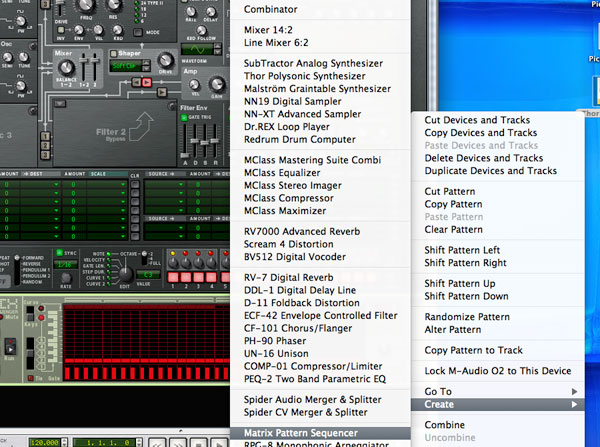This screenshot has width=600, height=447.
Task: Adjust the filter FREQ knob
Action: click(85, 5)
